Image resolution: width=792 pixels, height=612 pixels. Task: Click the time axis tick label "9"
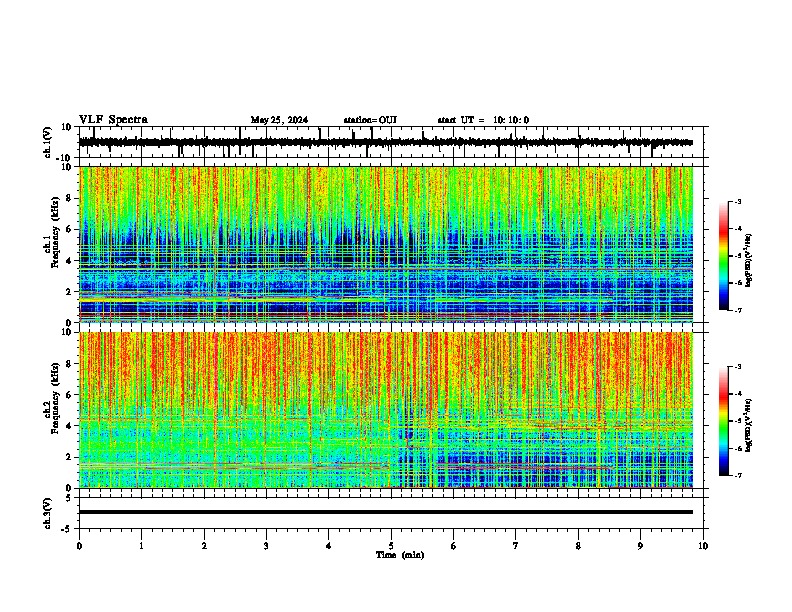point(640,546)
